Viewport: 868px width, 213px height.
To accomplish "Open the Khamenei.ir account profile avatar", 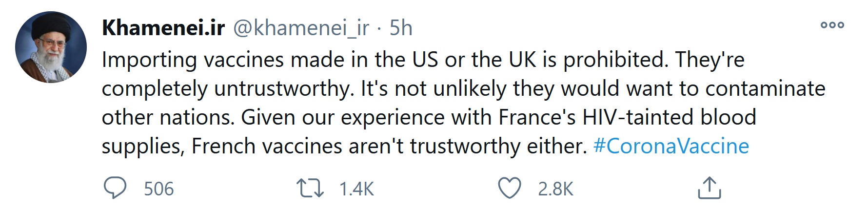I will pyautogui.click(x=51, y=47).
